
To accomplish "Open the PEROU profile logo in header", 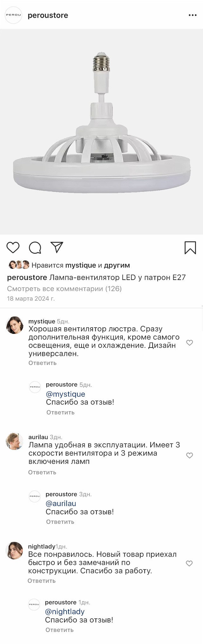I will 13,15.
